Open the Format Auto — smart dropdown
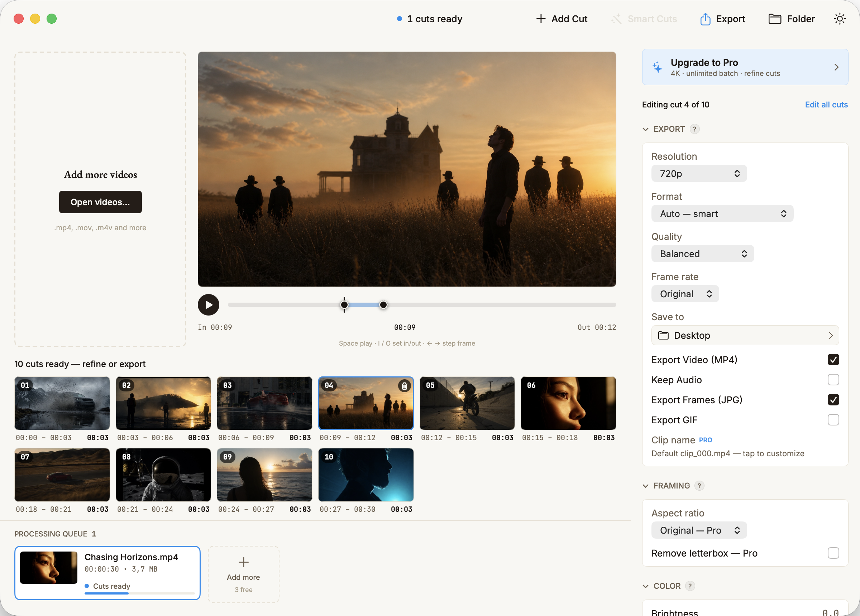 [x=722, y=214]
